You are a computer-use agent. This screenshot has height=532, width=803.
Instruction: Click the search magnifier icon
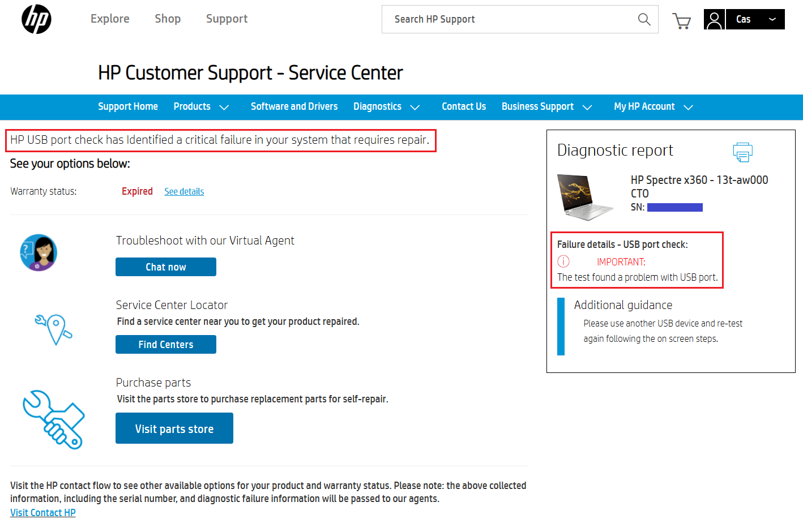coord(644,19)
